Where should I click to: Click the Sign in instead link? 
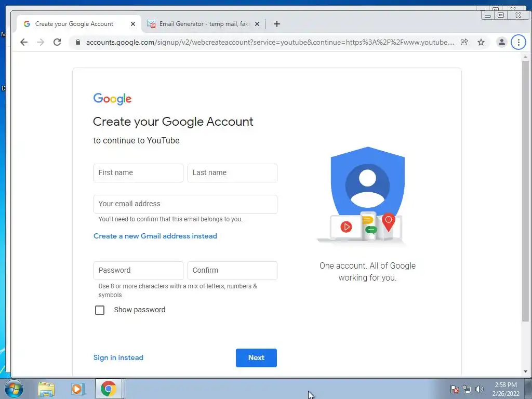coord(118,357)
